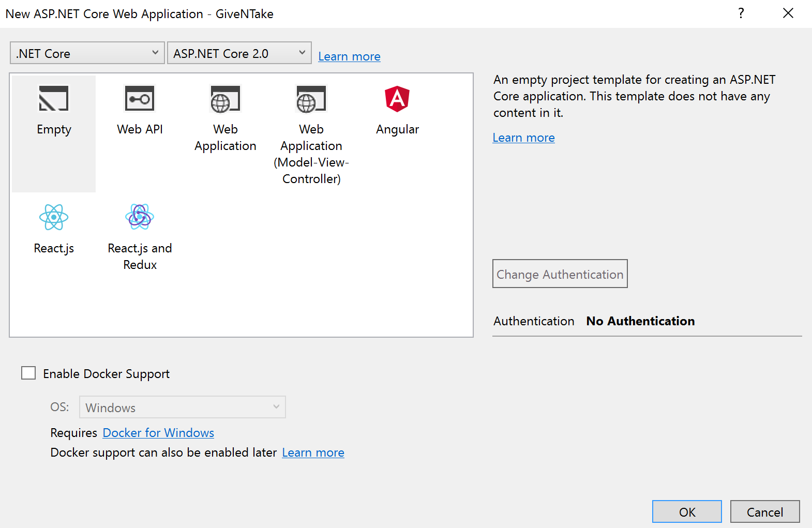Click Learn more link about Docker support
812x528 pixels.
(313, 452)
